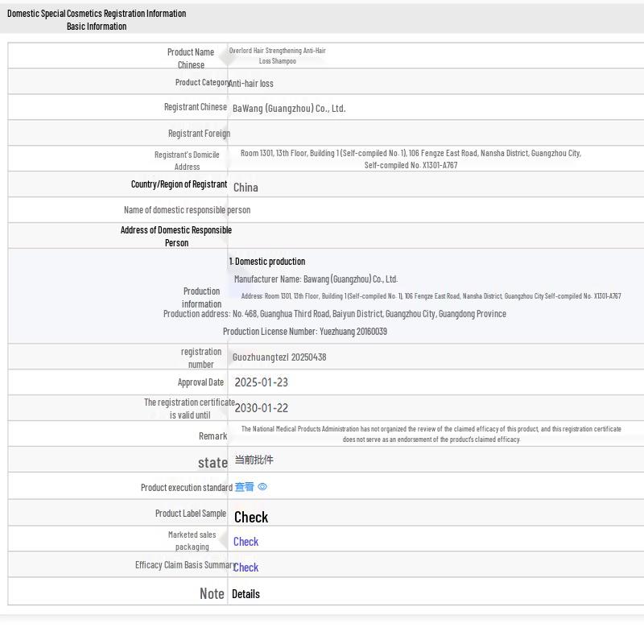Click the certificate validity date 2030-01-22
Image resolution: width=644 pixels, height=644 pixels.
pos(261,408)
